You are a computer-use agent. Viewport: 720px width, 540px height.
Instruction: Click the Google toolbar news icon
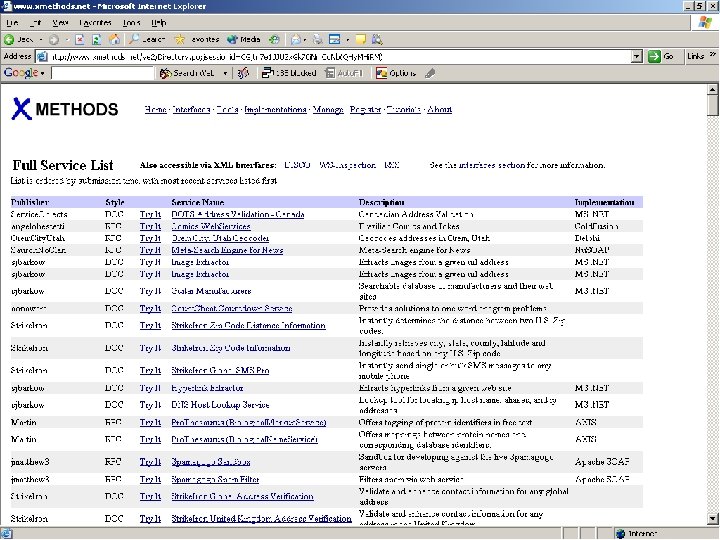point(243,73)
